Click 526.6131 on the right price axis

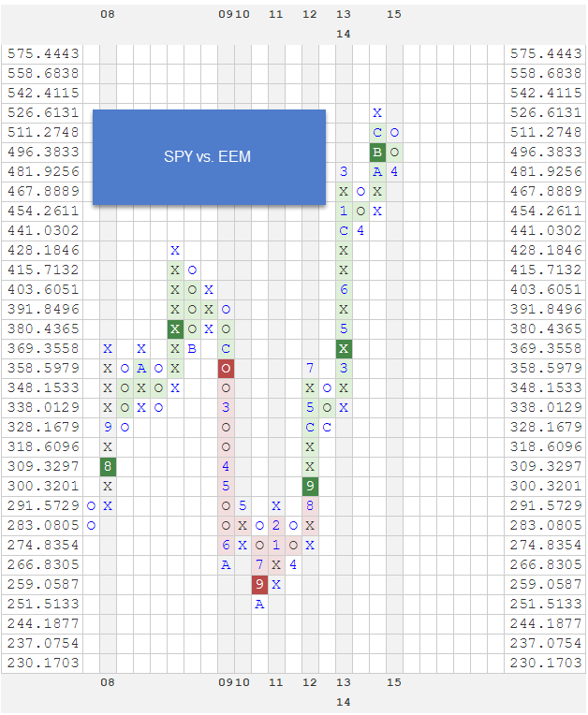pos(546,112)
